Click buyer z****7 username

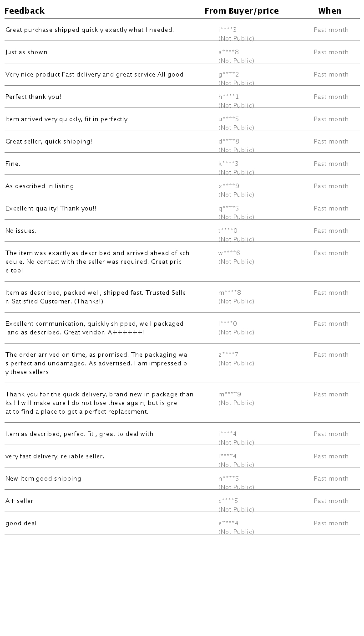coord(228,355)
